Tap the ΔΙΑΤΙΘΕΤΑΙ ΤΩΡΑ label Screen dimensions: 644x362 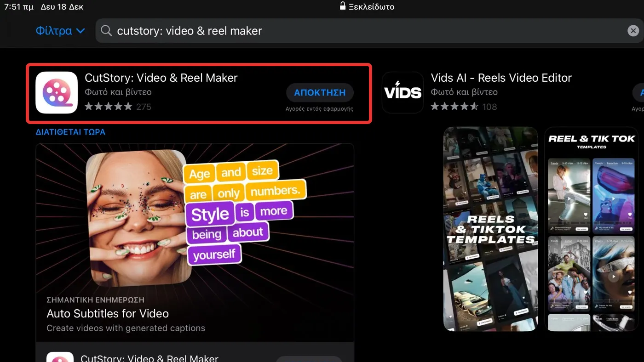pos(70,132)
